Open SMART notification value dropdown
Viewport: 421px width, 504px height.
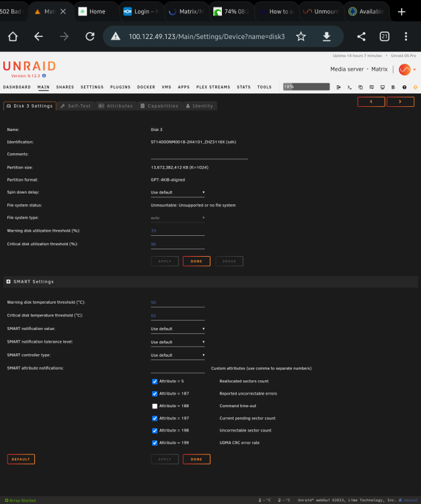click(x=178, y=329)
